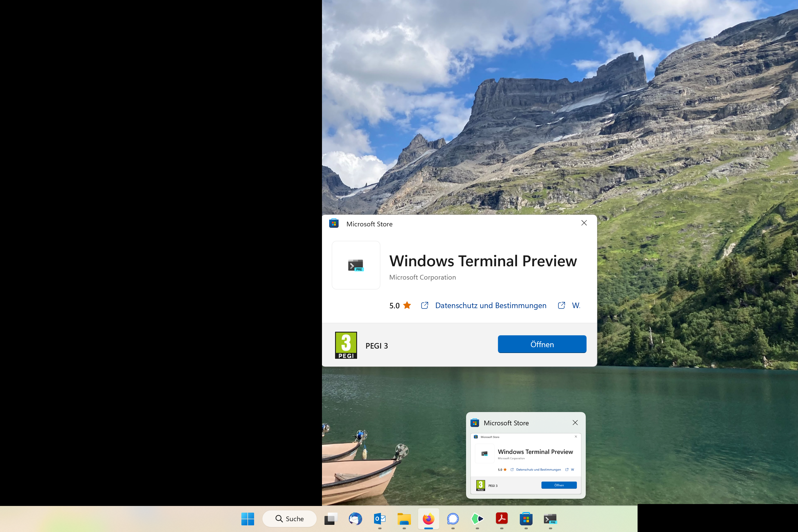Close the large Microsoft Store dialog
Image resolution: width=798 pixels, height=532 pixels.
point(584,223)
